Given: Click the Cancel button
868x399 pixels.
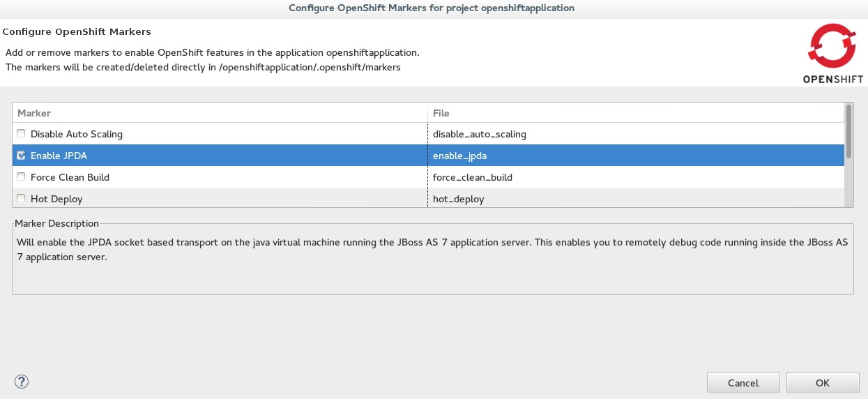Looking at the screenshot, I should (x=743, y=382).
